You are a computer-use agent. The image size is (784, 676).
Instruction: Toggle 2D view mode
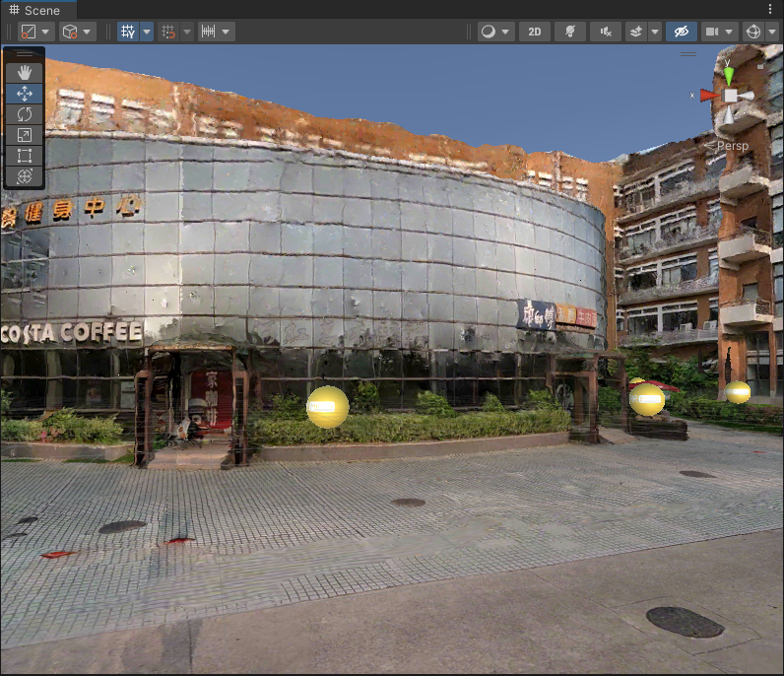coord(534,32)
